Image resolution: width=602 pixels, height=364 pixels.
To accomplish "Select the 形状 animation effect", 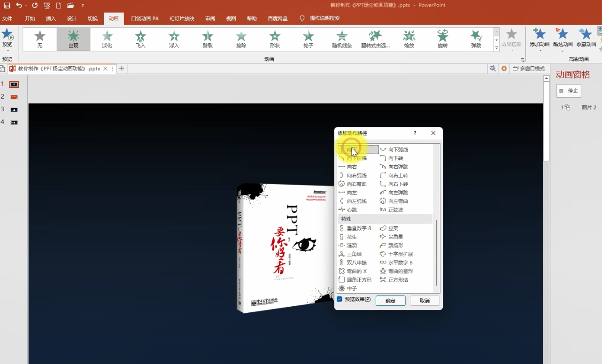I will [275, 39].
